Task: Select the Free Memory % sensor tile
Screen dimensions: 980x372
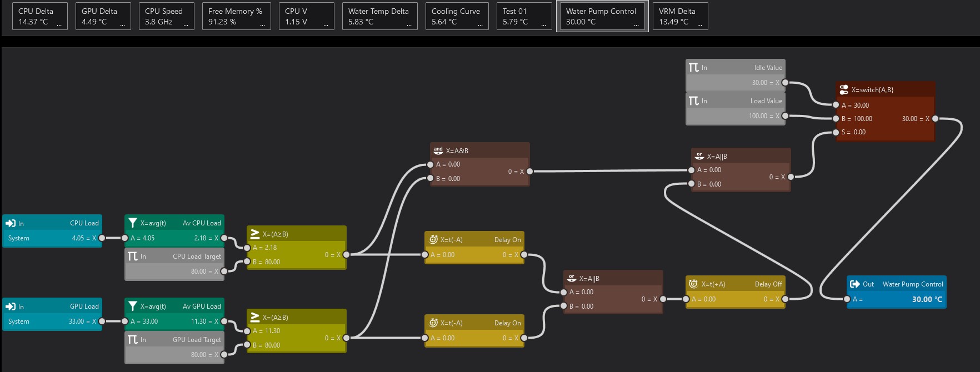Action: [x=239, y=16]
